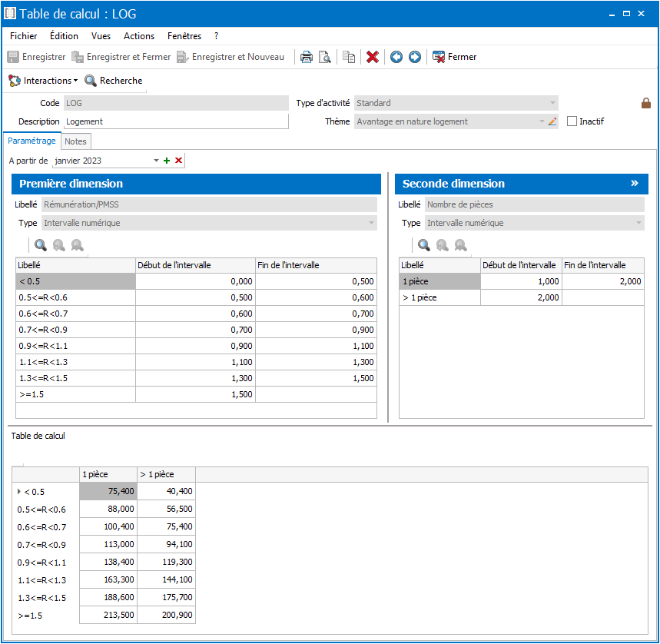Image resolution: width=660 pixels, height=644 pixels.
Task: Click the padlock icon
Action: pyautogui.click(x=645, y=103)
